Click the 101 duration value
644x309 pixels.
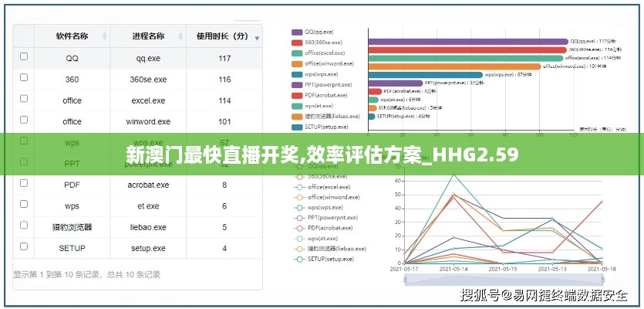pos(224,122)
